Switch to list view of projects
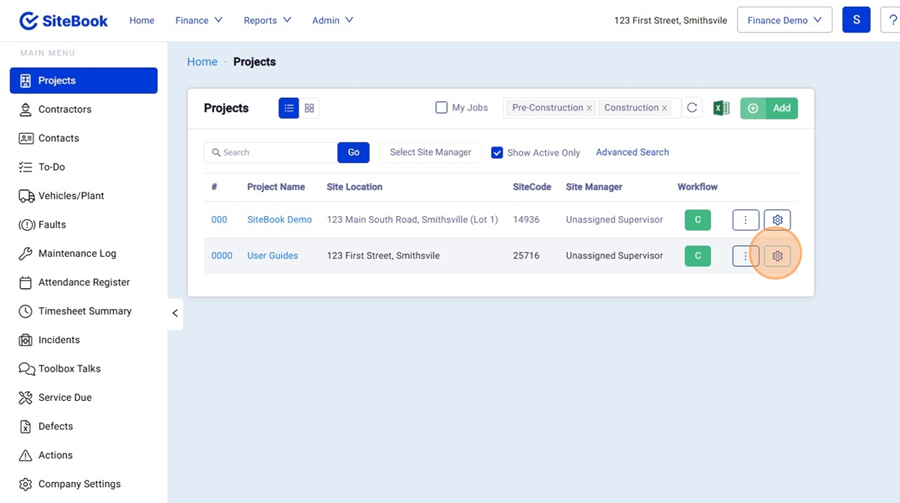Viewport: 900px width, 503px height. (x=289, y=108)
